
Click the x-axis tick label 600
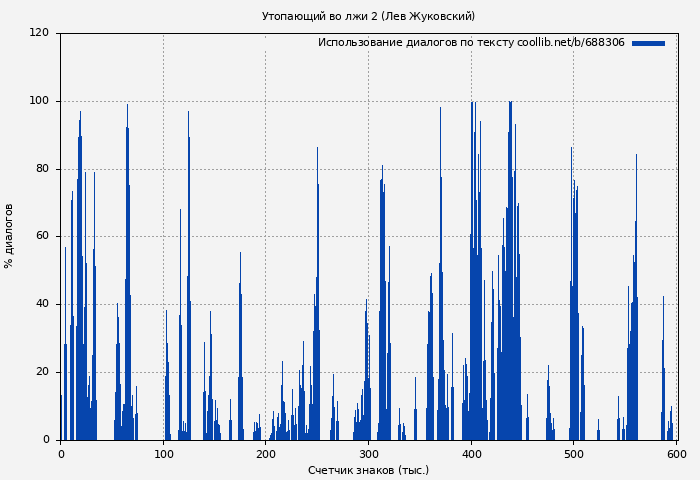[676, 454]
